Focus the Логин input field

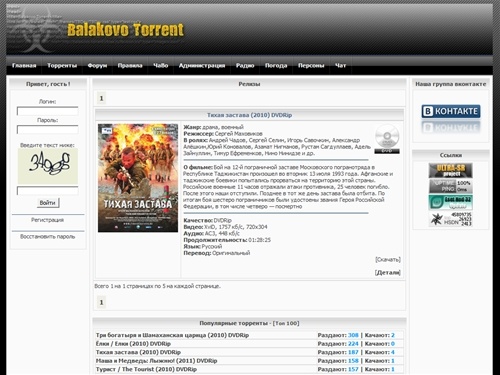click(x=48, y=111)
